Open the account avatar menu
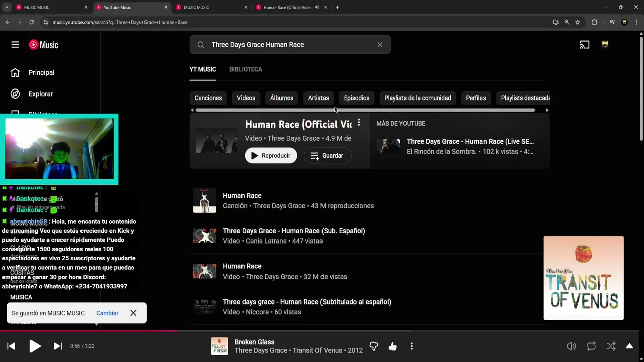 pos(605,45)
